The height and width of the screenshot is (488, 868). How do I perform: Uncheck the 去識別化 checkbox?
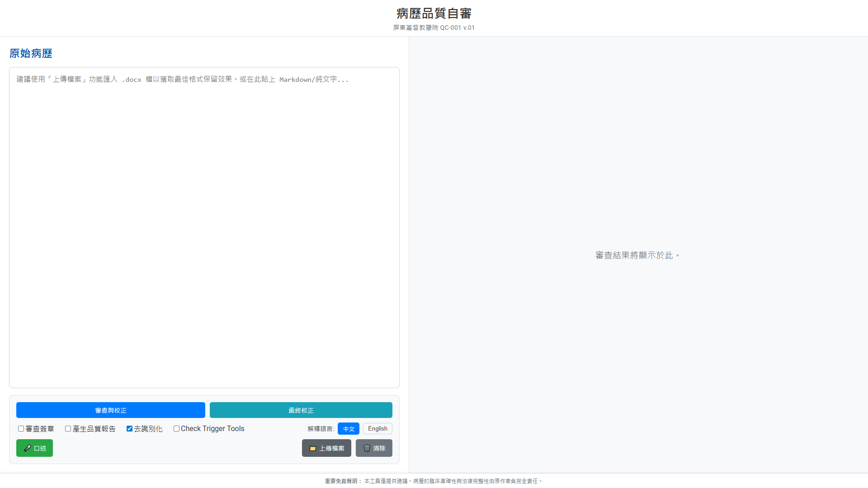click(129, 428)
